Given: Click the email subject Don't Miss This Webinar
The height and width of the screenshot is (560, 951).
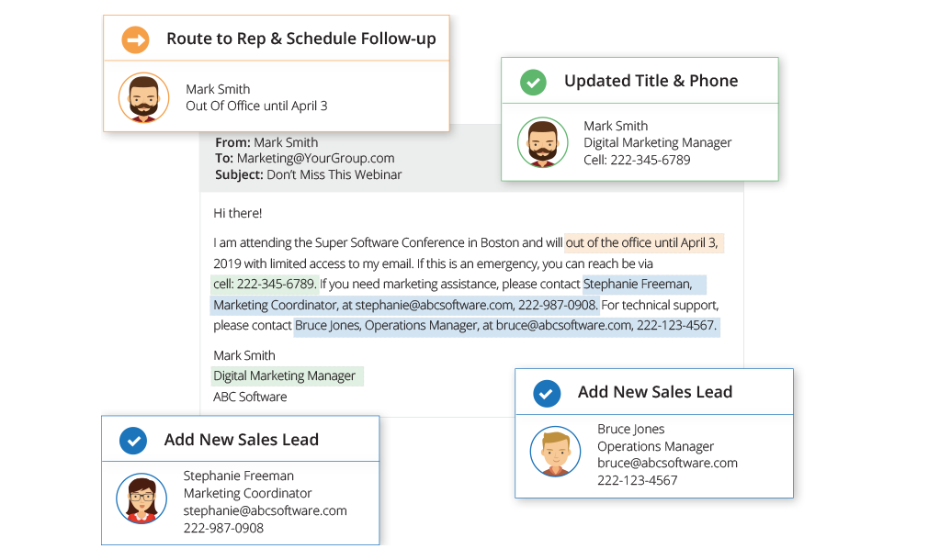Looking at the screenshot, I should 334,174.
